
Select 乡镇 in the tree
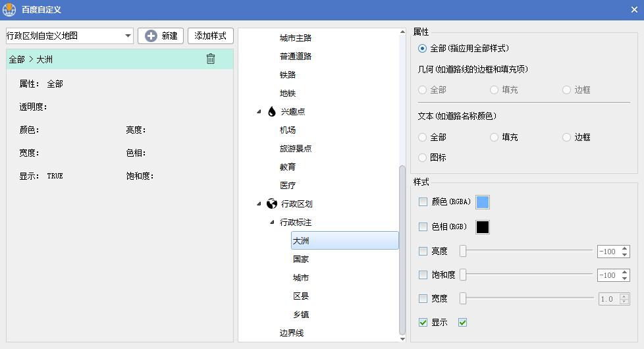(301, 315)
